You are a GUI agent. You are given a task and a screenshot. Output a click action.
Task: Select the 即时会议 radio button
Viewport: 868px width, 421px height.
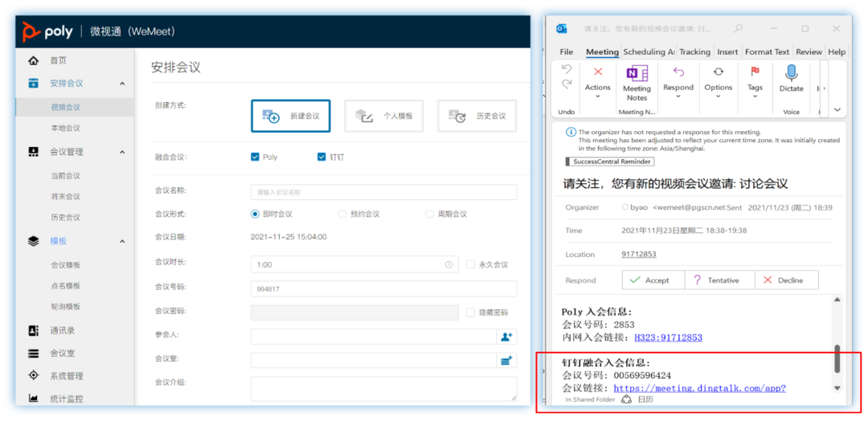256,214
